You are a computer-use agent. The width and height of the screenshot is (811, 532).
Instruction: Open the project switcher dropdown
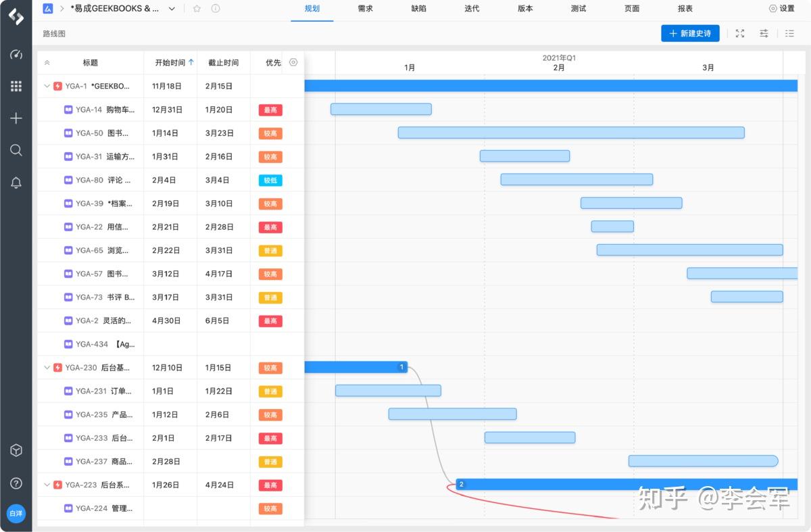171,9
